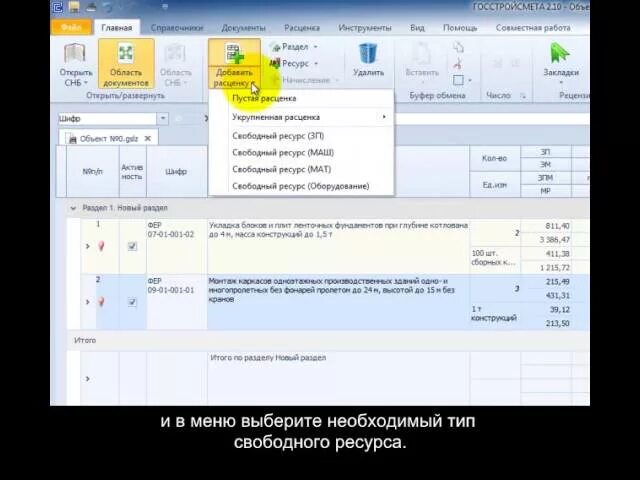This screenshot has width=640, height=480.
Task: Click the value 3 386,47 cell
Action: 545,240
